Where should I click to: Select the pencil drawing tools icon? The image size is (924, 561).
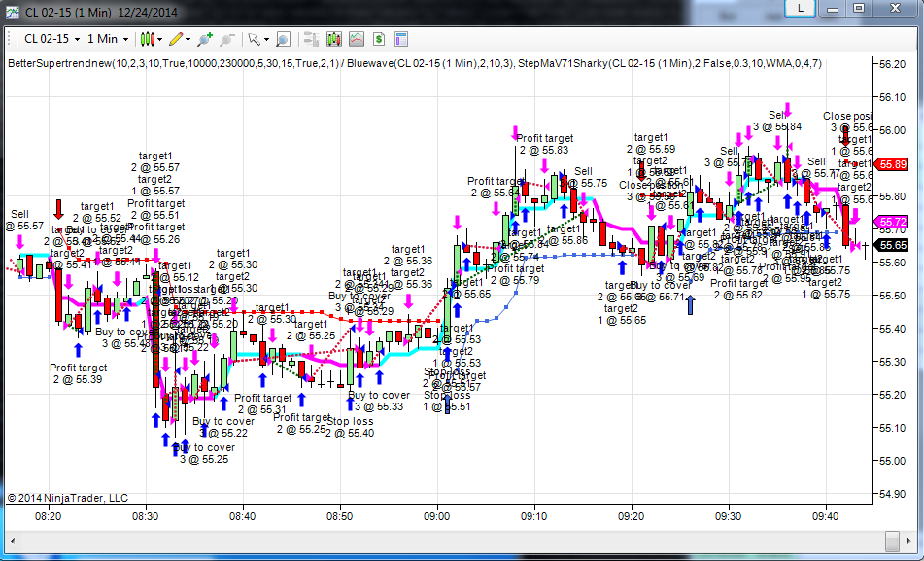click(176, 39)
